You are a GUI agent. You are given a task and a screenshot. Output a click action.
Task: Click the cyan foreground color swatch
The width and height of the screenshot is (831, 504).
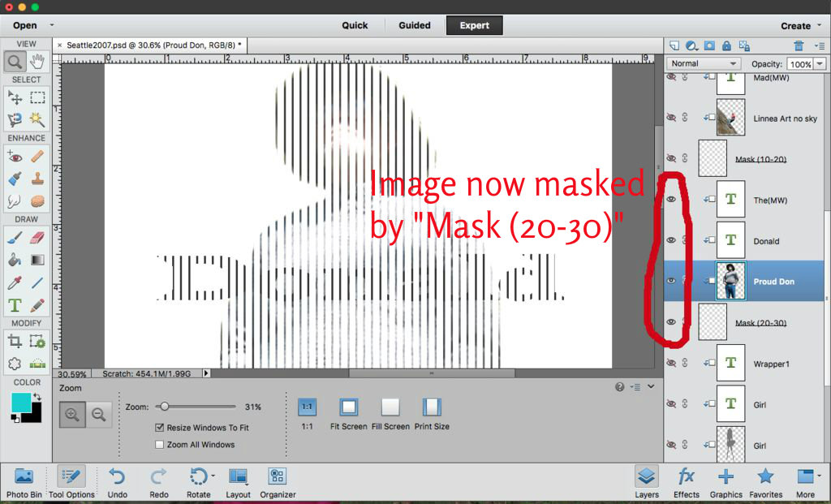(x=21, y=403)
